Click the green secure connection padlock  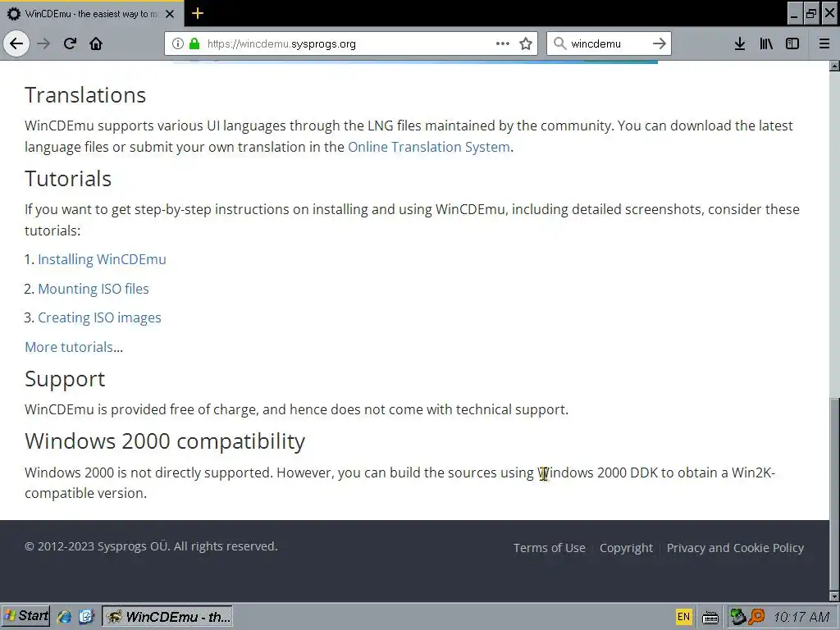tap(194, 43)
